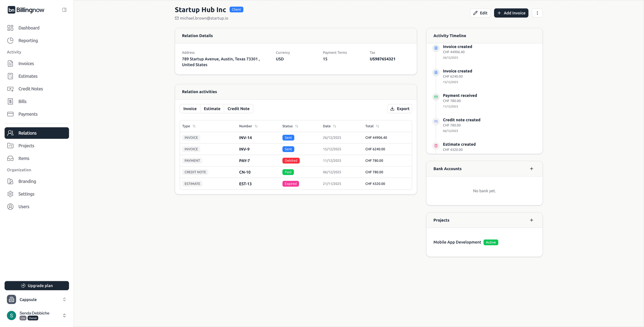The height and width of the screenshot is (327, 644).
Task: Expand Senda Debbiche user menu
Action: [x=64, y=315]
